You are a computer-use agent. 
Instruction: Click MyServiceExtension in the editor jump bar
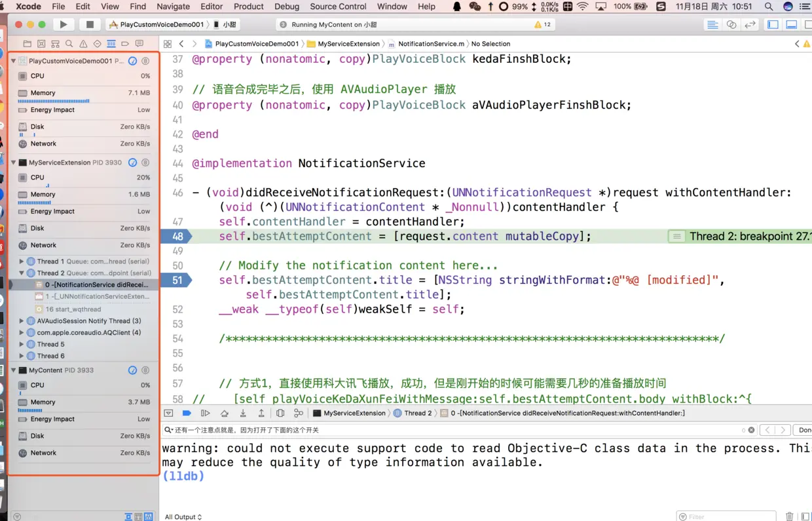click(344, 44)
